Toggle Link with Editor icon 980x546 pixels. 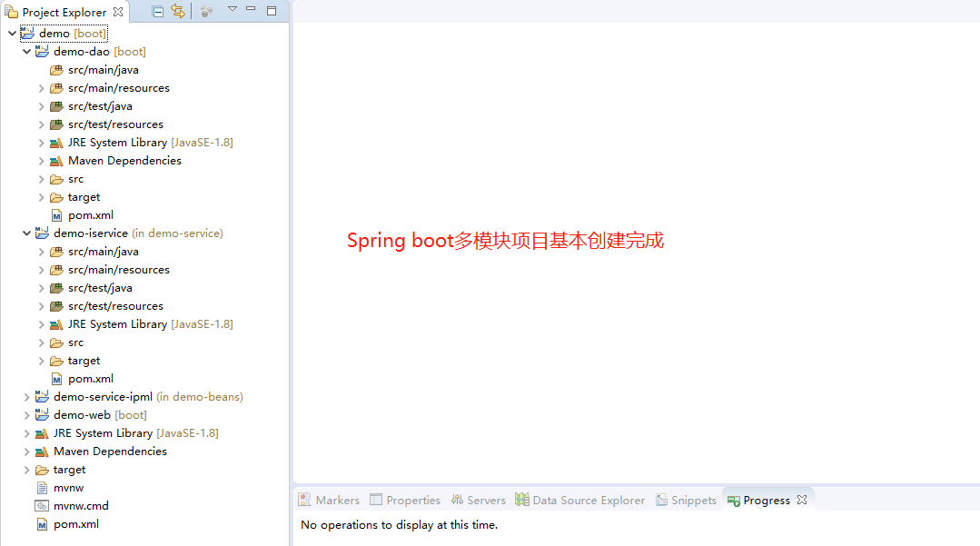178,11
